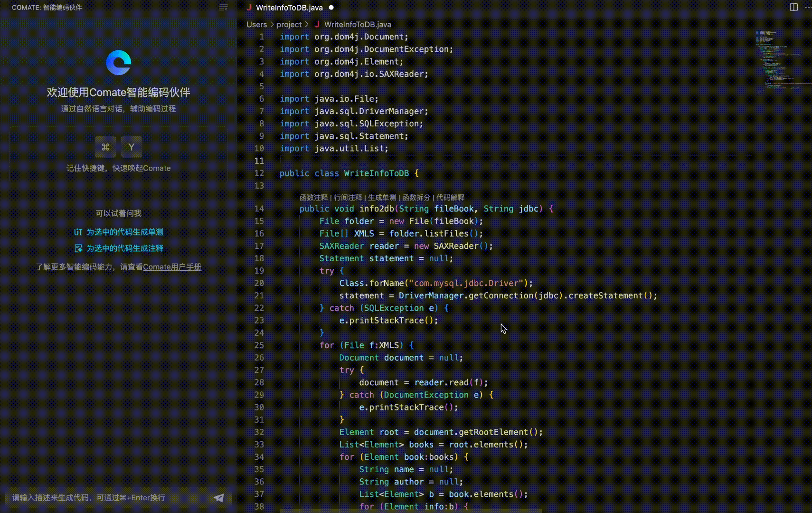Select project in the breadcrumb path
This screenshot has height=513, width=812.
289,24
